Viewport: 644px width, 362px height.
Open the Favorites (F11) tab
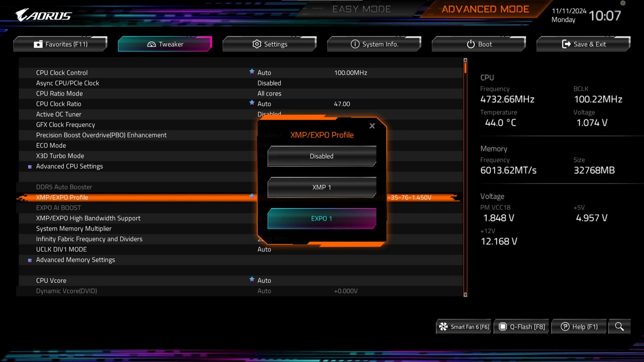click(60, 44)
